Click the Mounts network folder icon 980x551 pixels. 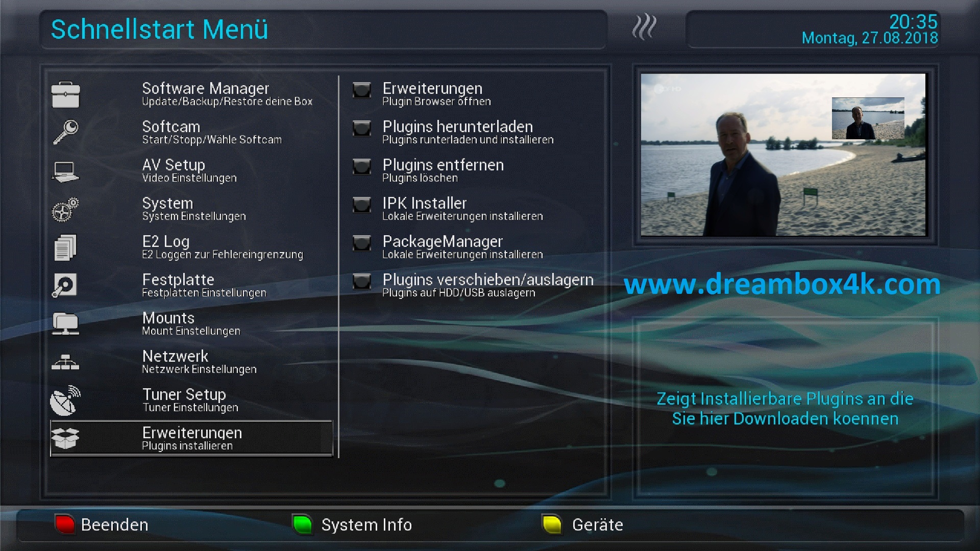[x=65, y=324]
